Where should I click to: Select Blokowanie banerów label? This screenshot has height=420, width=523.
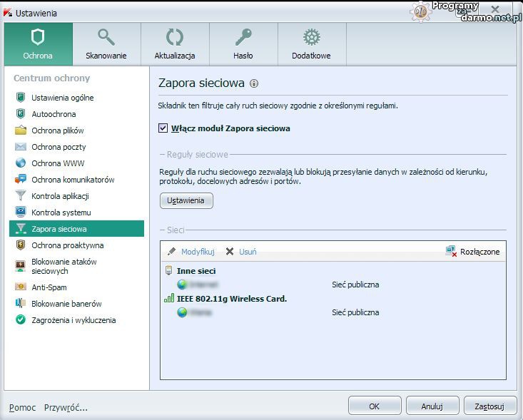point(66,304)
